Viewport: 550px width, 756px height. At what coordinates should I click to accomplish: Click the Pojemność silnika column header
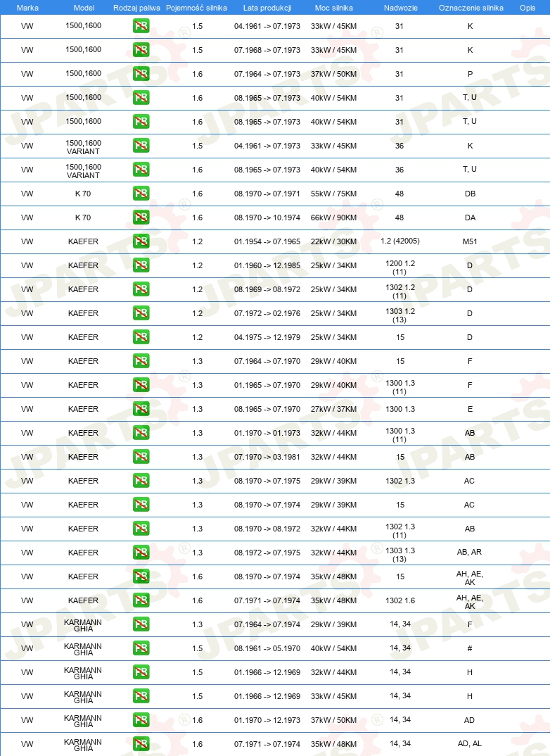click(196, 8)
